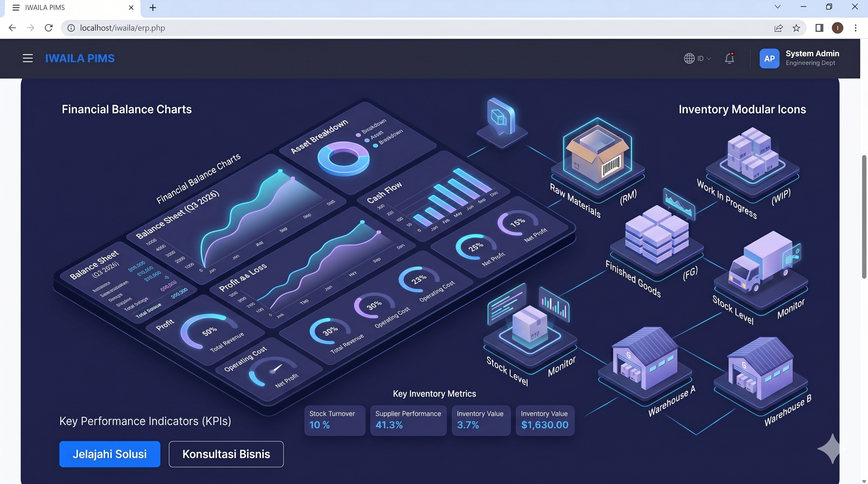Screen dimensions: 868x484
Task: Click the Key Inventory Metrics heading
Action: [434, 394]
